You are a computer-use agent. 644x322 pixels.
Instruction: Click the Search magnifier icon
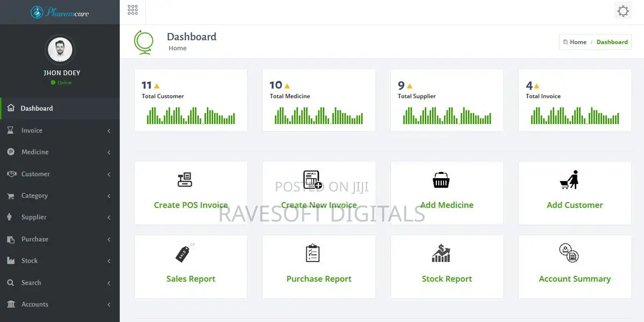pyautogui.click(x=11, y=283)
